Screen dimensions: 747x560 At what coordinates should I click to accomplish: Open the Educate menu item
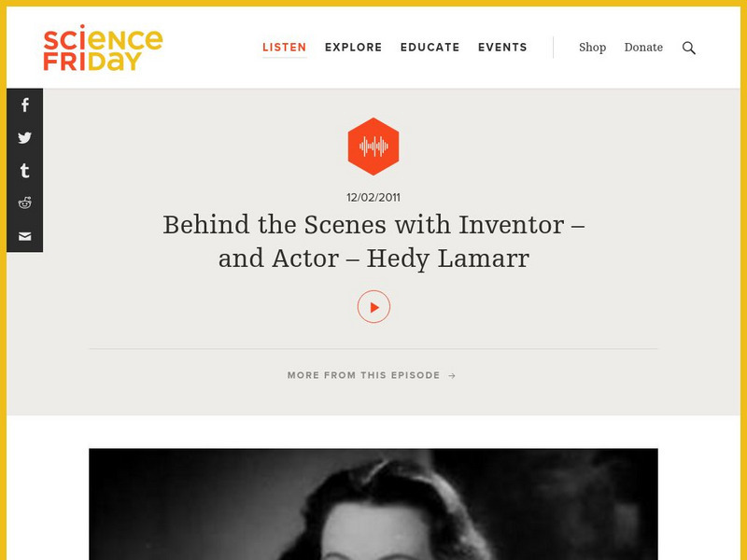(x=430, y=47)
